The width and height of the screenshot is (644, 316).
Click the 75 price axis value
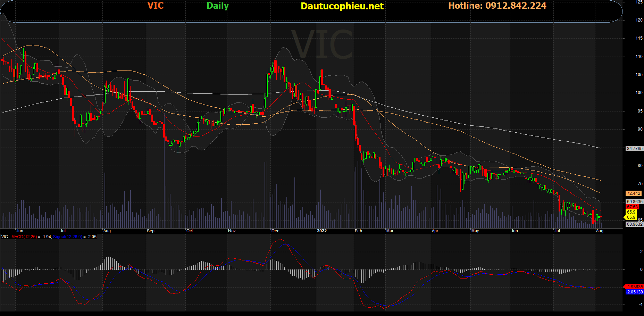coord(640,184)
